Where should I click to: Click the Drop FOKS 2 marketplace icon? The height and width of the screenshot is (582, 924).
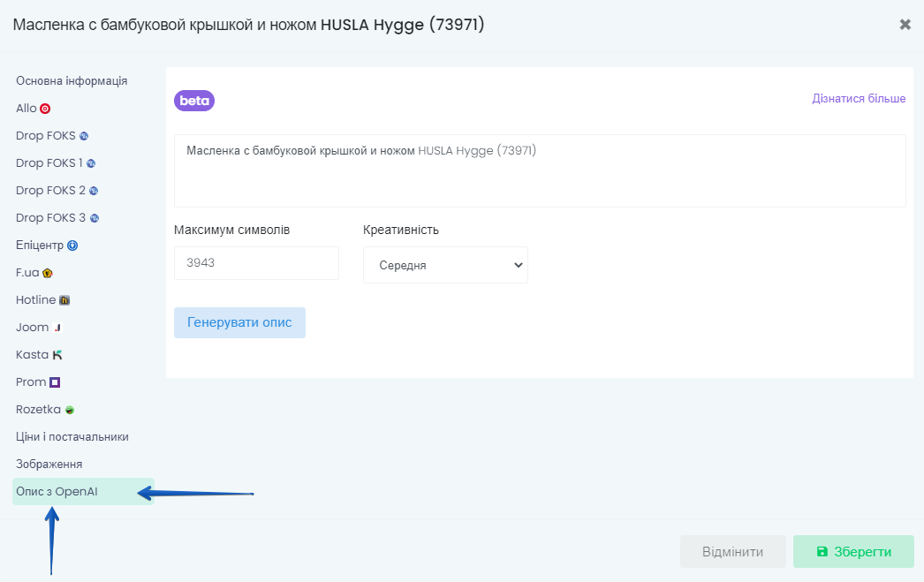[94, 191]
